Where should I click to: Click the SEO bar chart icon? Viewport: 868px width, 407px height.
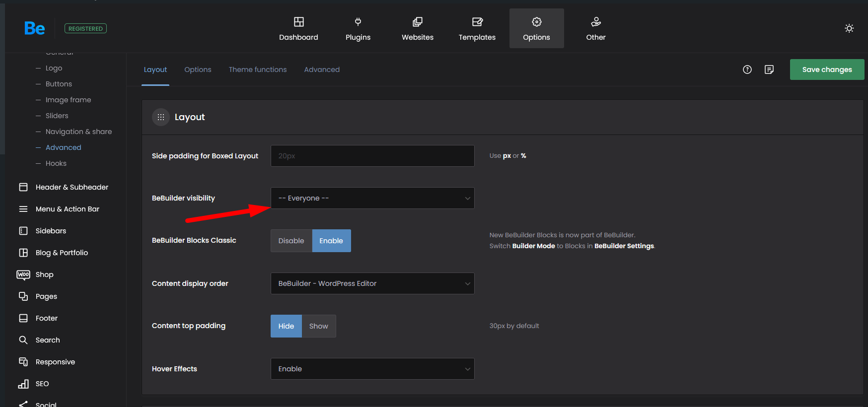pos(23,384)
